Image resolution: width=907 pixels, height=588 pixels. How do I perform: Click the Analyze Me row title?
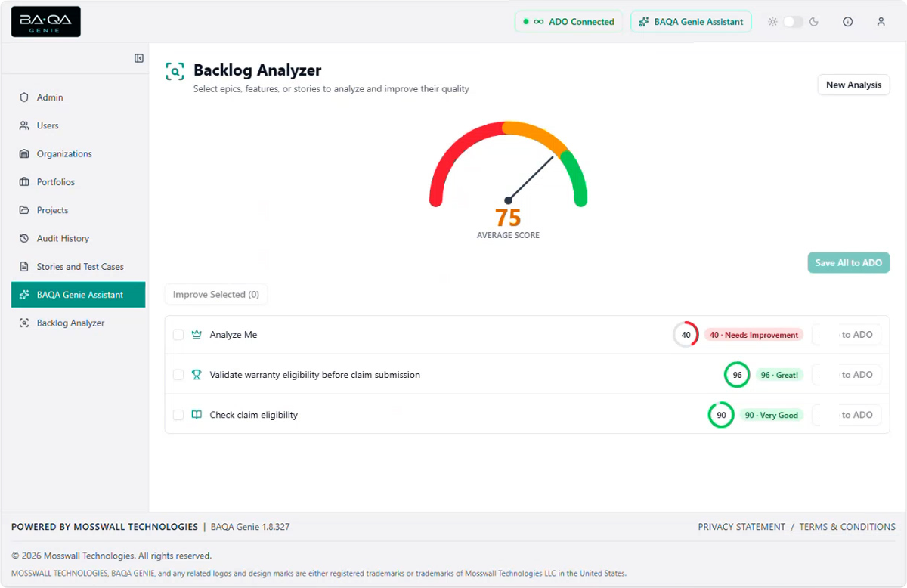pyautogui.click(x=234, y=335)
